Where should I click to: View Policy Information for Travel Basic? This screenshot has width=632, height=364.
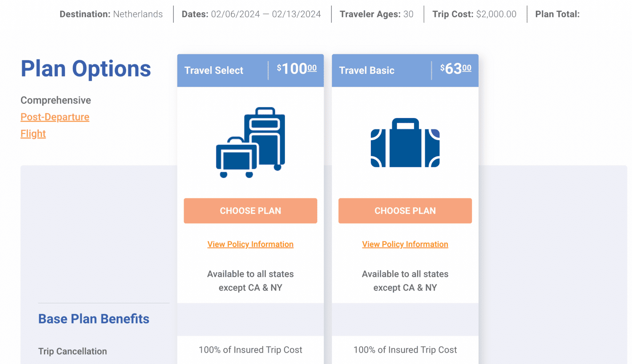(x=405, y=244)
